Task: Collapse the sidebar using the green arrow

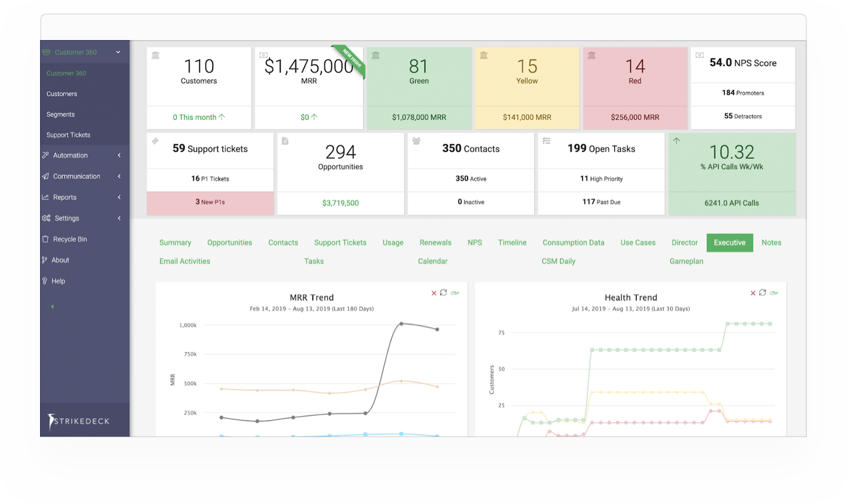Action: point(53,307)
